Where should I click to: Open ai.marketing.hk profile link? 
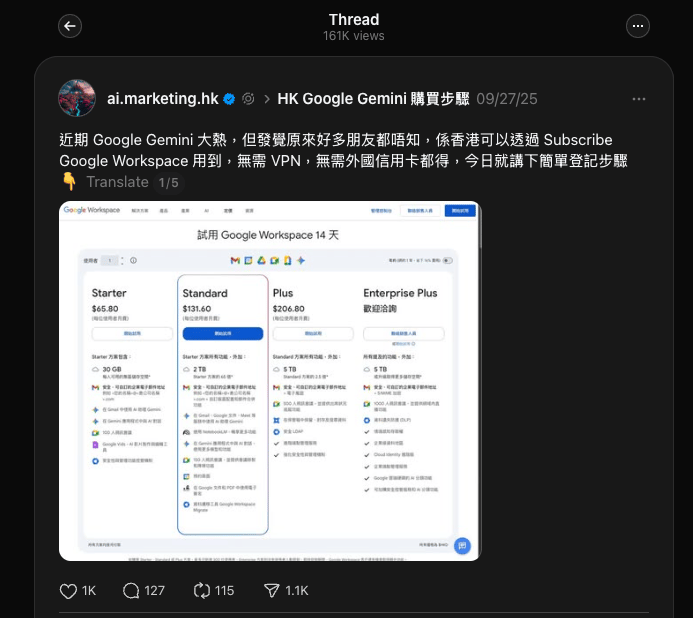point(162,99)
